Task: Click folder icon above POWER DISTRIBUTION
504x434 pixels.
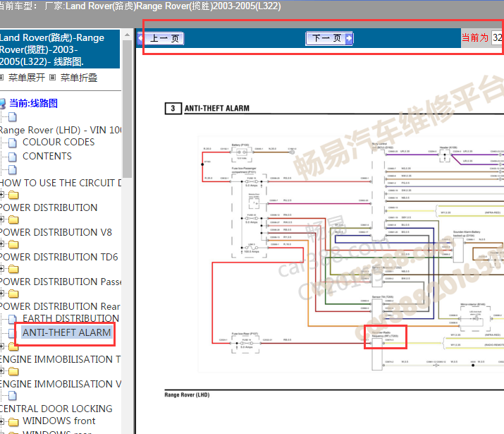Action: 13,195
